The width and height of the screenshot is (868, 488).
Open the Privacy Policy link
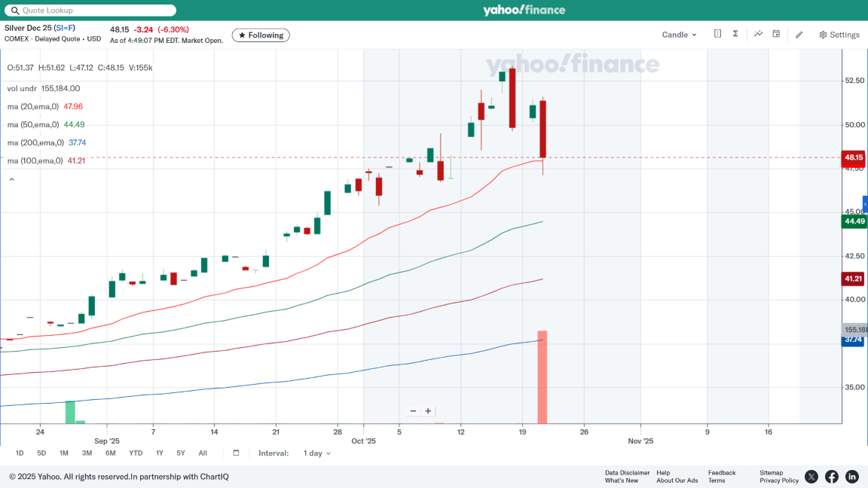pos(778,480)
